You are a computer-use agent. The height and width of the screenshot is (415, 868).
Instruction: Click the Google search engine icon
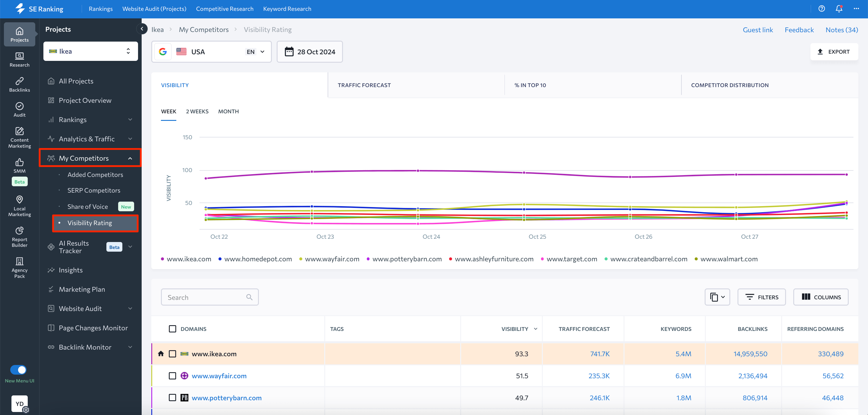click(x=163, y=52)
